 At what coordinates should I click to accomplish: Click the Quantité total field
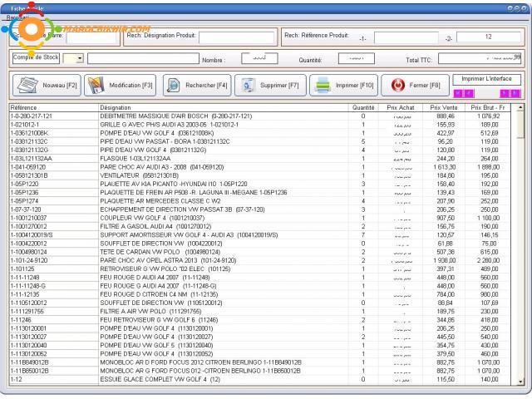357,58
